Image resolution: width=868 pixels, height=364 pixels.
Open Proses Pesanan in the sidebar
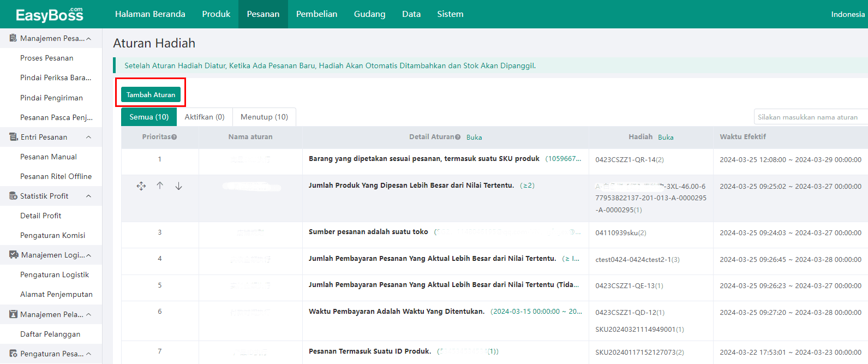pyautogui.click(x=47, y=58)
